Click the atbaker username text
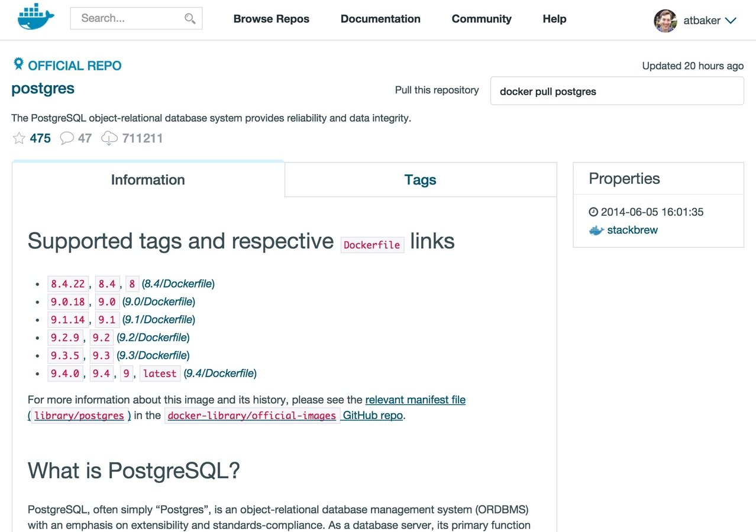This screenshot has width=756, height=532. coord(702,21)
